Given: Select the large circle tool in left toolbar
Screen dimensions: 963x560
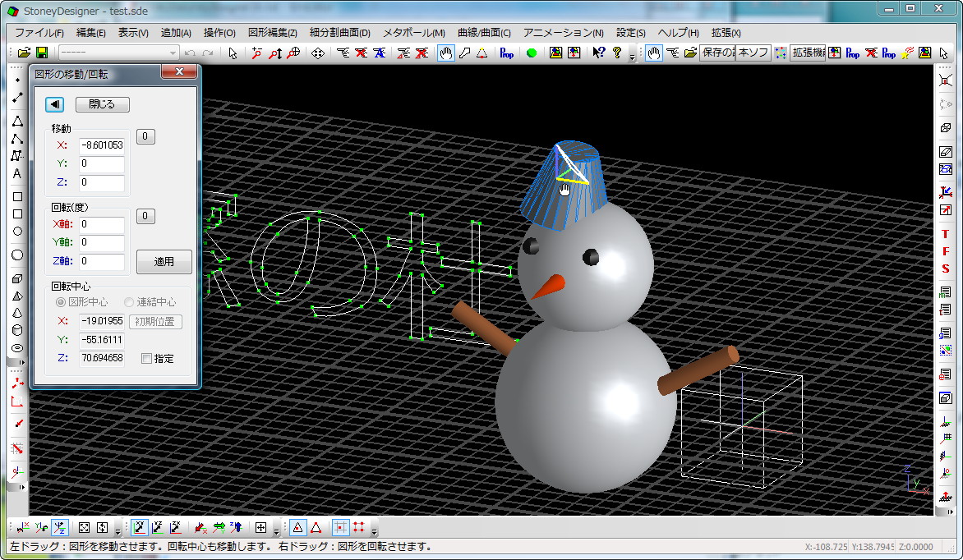Looking at the screenshot, I should point(17,255).
